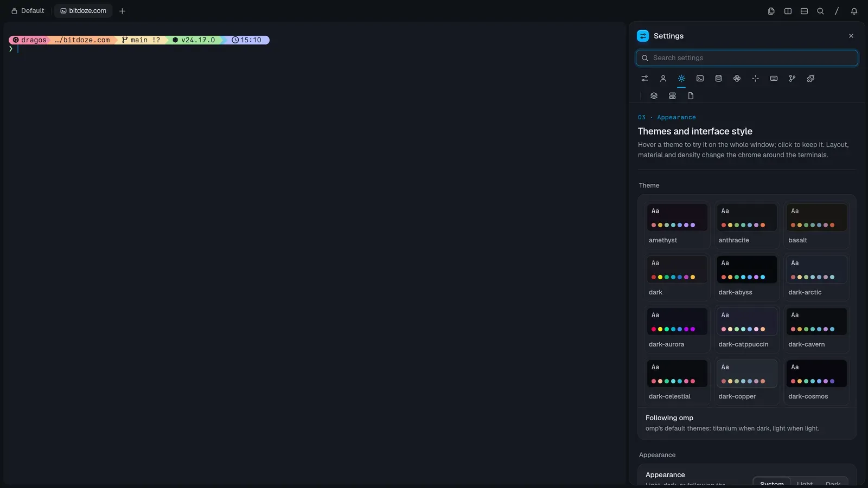The image size is (868, 488).
Task: Click the 'Following omp' row text
Action: (669, 418)
